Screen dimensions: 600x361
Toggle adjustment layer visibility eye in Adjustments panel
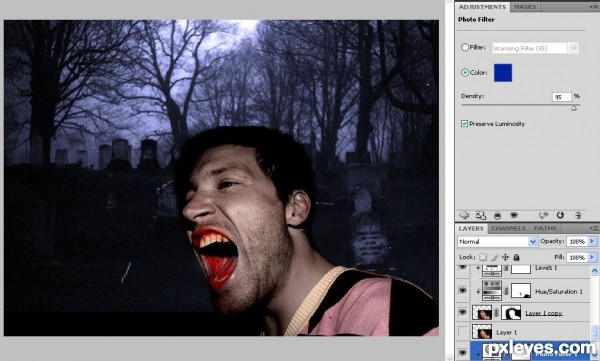pyautogui.click(x=514, y=216)
